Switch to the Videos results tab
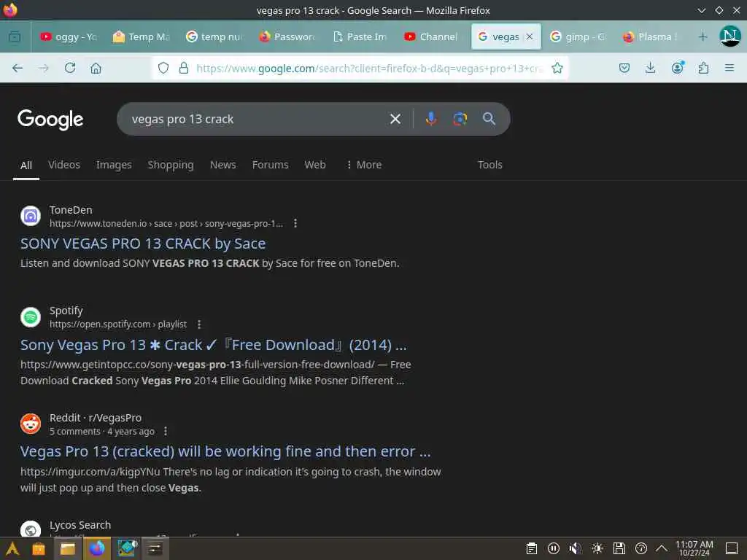747x560 pixels. (64, 165)
